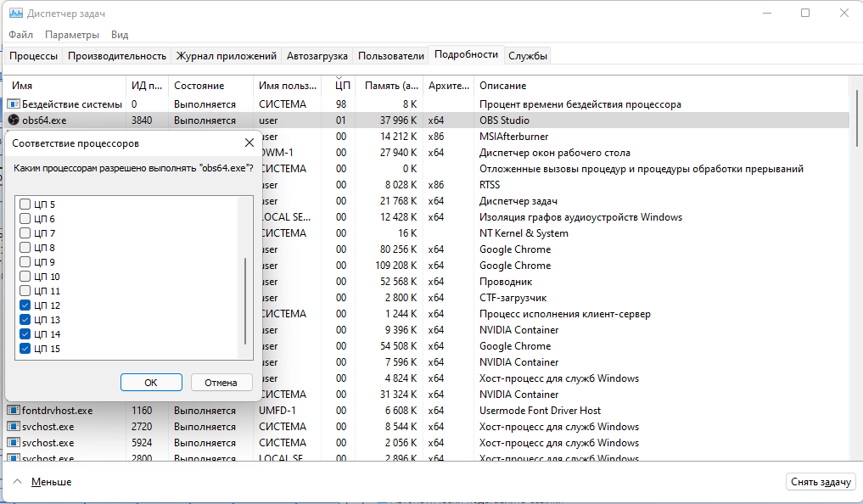Enable the ЦП 5 checkbox
Screen dimensions: 863x504
click(x=25, y=204)
